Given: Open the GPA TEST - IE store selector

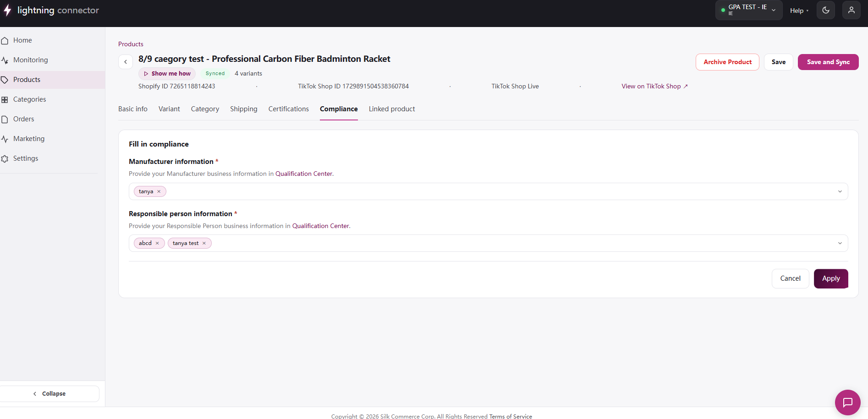Looking at the screenshot, I should pyautogui.click(x=749, y=10).
